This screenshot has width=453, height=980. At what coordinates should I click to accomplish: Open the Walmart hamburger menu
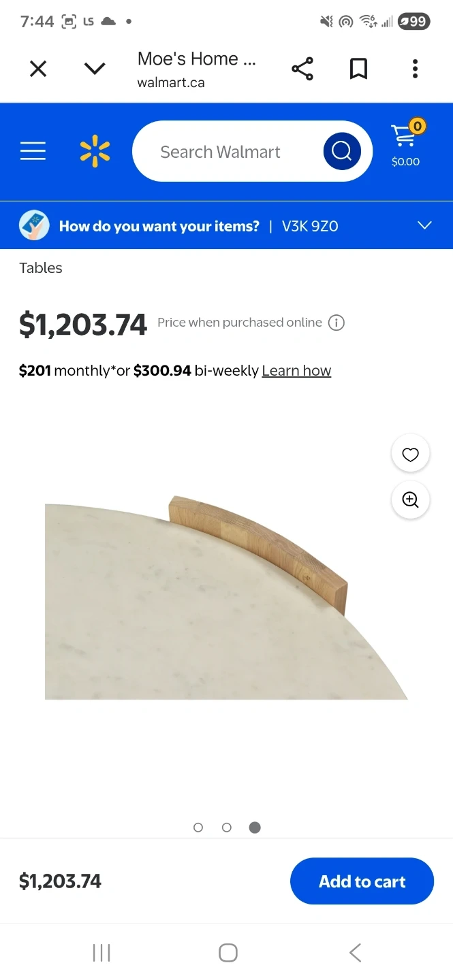(33, 151)
